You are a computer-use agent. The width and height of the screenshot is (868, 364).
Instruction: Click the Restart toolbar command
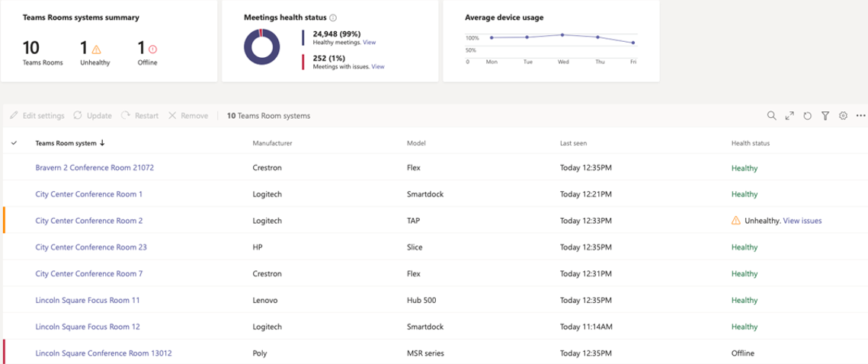click(140, 116)
